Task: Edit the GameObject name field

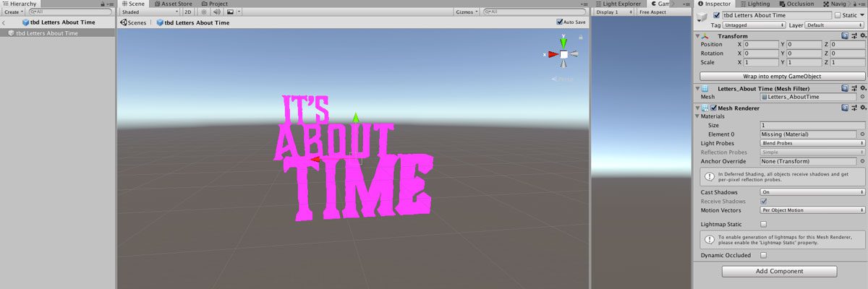Action: click(776, 14)
